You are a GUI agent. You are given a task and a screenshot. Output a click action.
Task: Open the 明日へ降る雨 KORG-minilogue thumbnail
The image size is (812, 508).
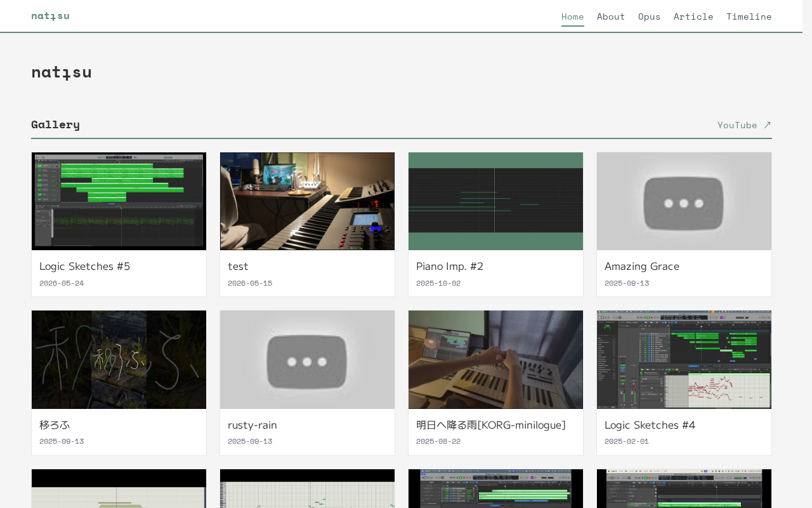pos(495,359)
